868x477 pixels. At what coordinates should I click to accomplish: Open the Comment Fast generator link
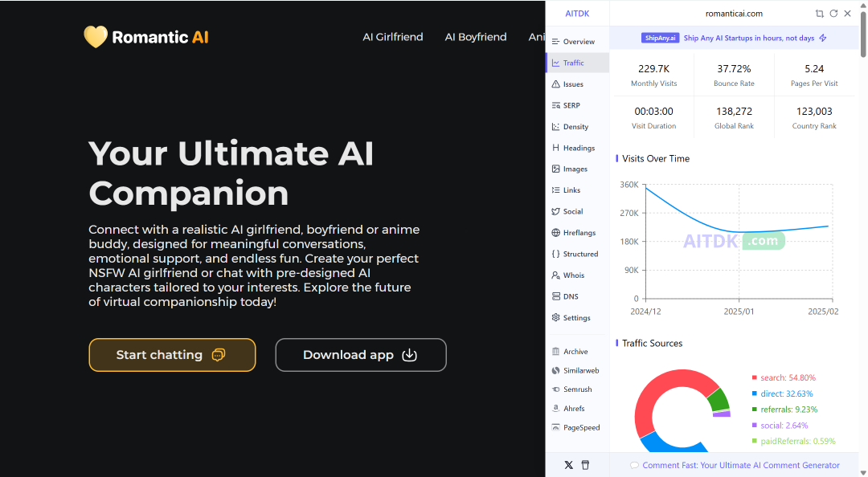tap(741, 466)
